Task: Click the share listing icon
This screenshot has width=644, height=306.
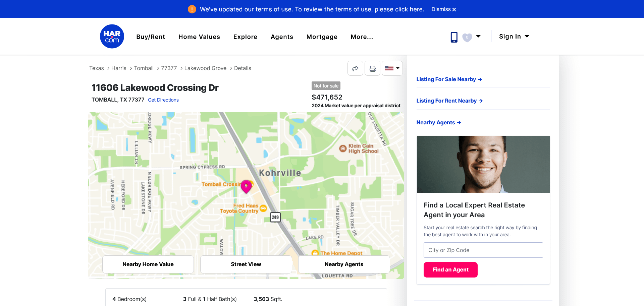Action: pos(355,68)
